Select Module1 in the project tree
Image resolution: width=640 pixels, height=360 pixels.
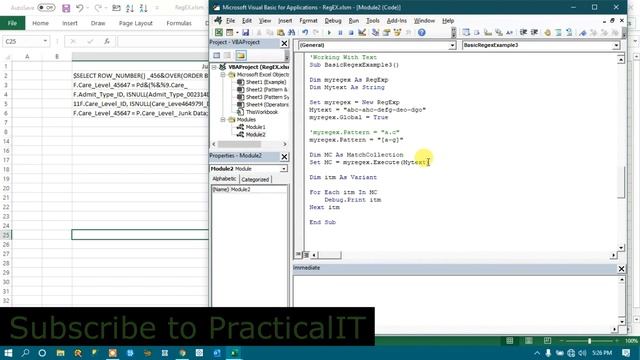[256, 127]
